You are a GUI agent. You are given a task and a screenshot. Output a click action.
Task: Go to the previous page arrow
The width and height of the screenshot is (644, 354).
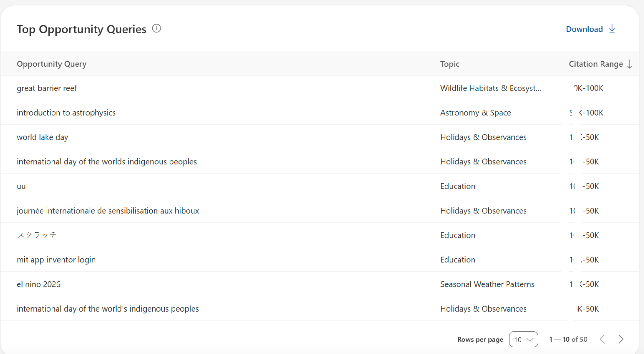point(602,339)
